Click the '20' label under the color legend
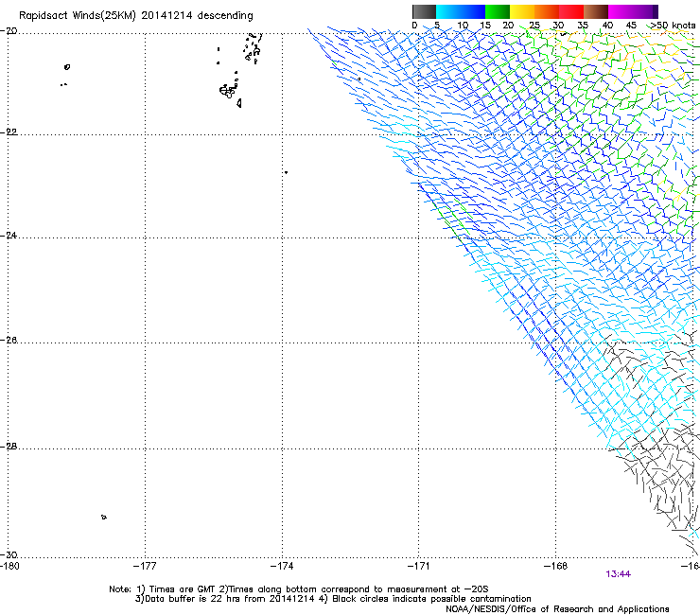Image resolution: width=700 pixels, height=615 pixels. pos(508,26)
